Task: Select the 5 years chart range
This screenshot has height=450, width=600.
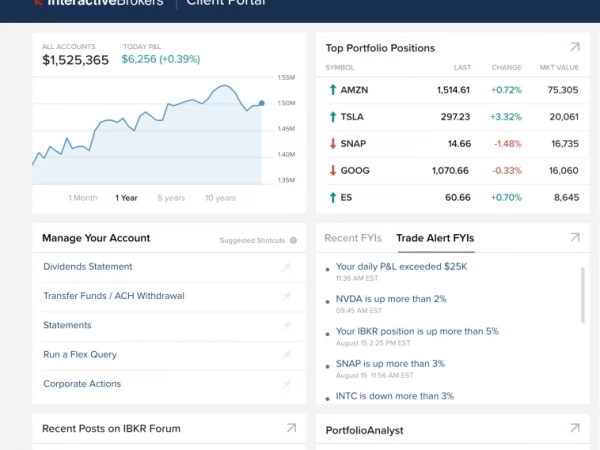Action: point(171,198)
